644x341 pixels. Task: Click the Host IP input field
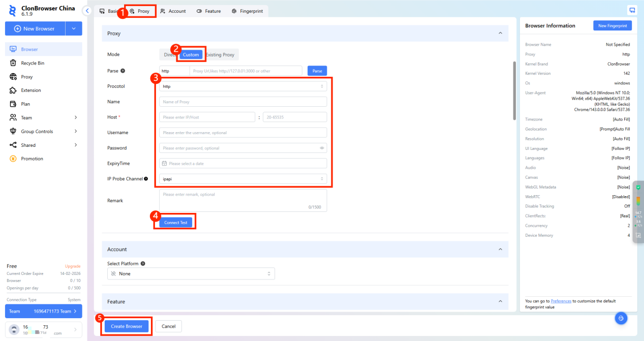coord(207,117)
